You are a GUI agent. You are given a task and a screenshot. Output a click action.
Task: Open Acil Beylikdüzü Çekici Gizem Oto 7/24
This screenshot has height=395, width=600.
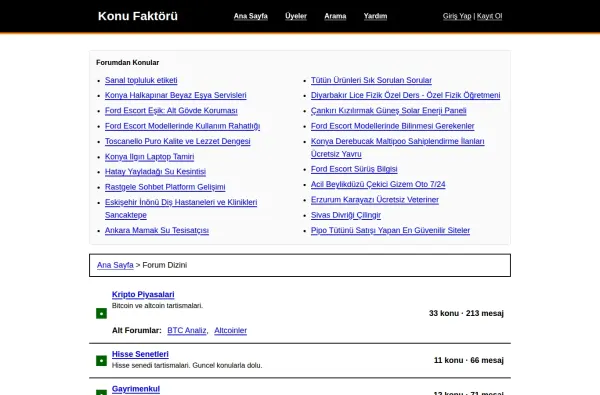[x=378, y=184]
